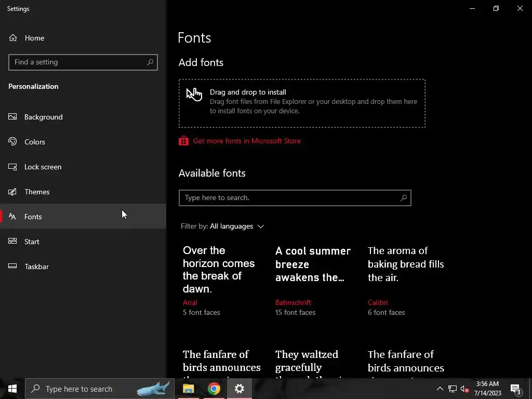Click the Themes brush icon
This screenshot has width=532, height=399.
12,192
